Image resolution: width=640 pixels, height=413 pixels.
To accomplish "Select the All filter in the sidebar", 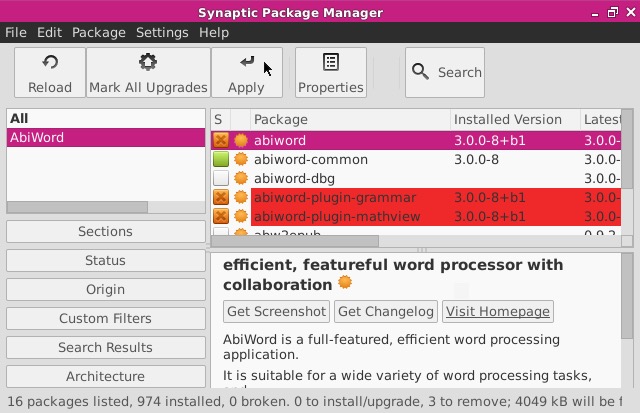I will 19,118.
